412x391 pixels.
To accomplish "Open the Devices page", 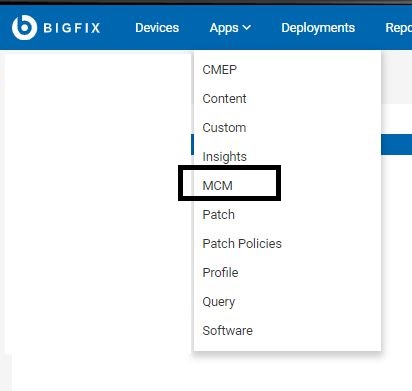I will (157, 28).
